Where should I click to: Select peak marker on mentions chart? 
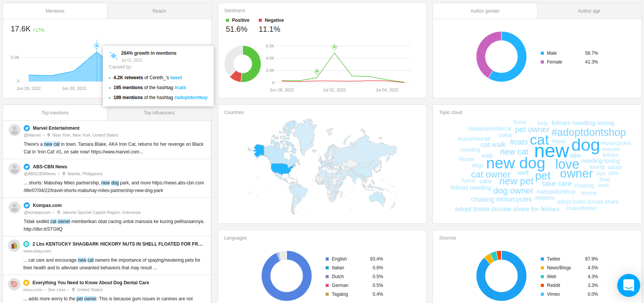coord(97,46)
